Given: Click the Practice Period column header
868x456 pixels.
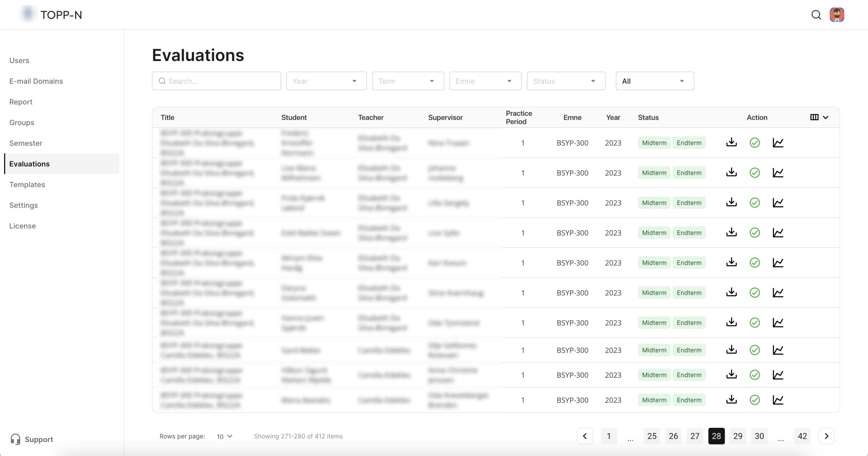Looking at the screenshot, I should point(519,117).
